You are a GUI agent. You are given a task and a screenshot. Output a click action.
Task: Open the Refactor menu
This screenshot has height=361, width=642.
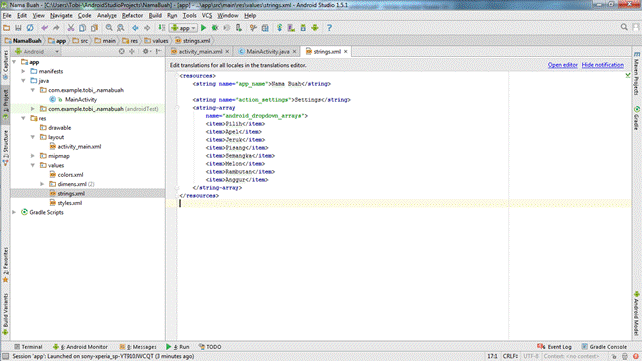132,16
